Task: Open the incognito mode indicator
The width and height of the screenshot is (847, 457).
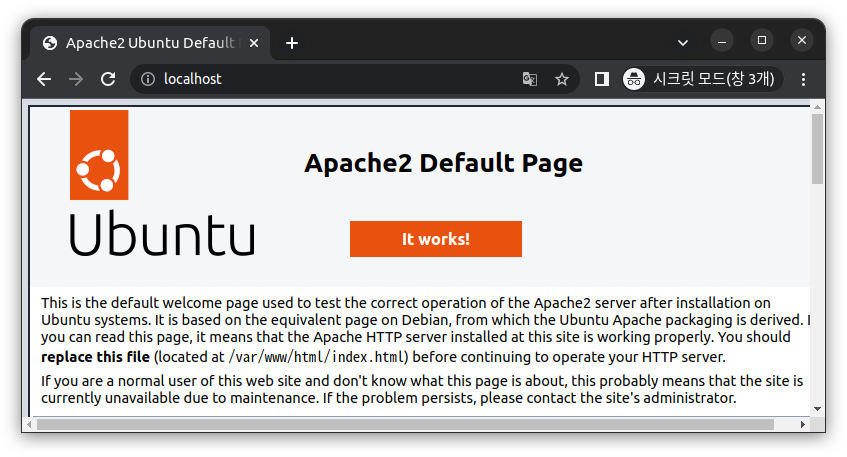Action: 702,79
